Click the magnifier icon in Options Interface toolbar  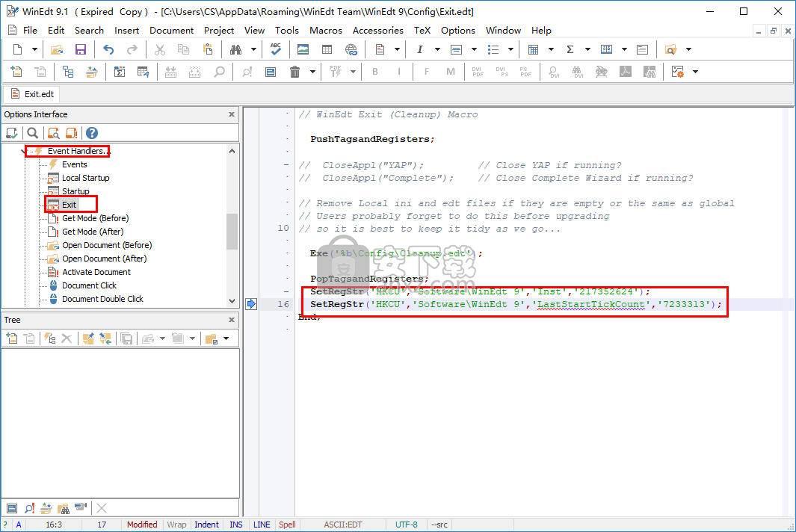click(32, 133)
